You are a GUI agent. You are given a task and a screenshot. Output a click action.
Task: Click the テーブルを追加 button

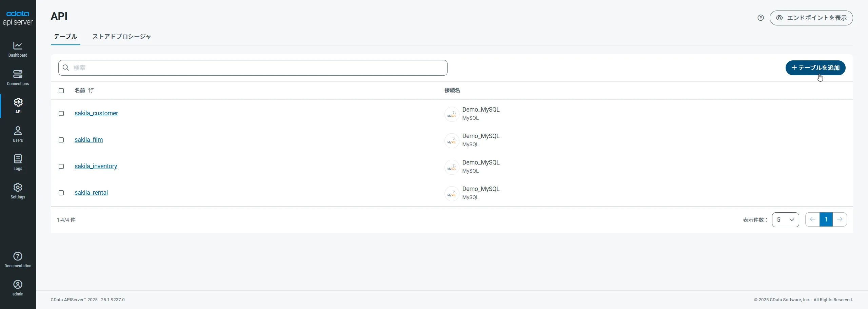[x=815, y=68]
